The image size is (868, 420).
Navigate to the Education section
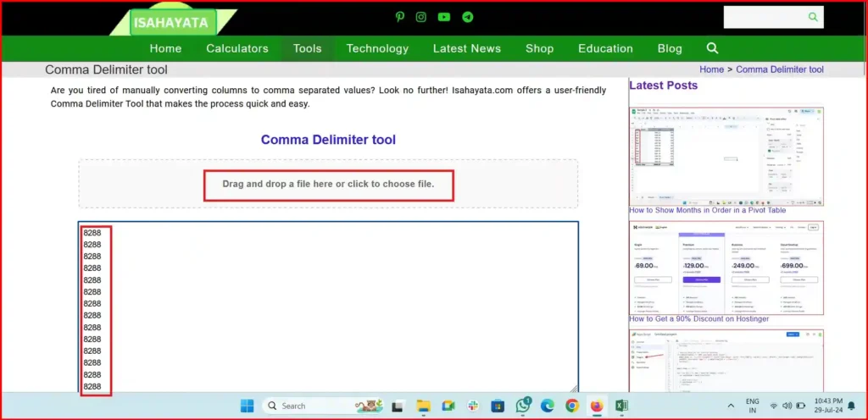(x=605, y=48)
